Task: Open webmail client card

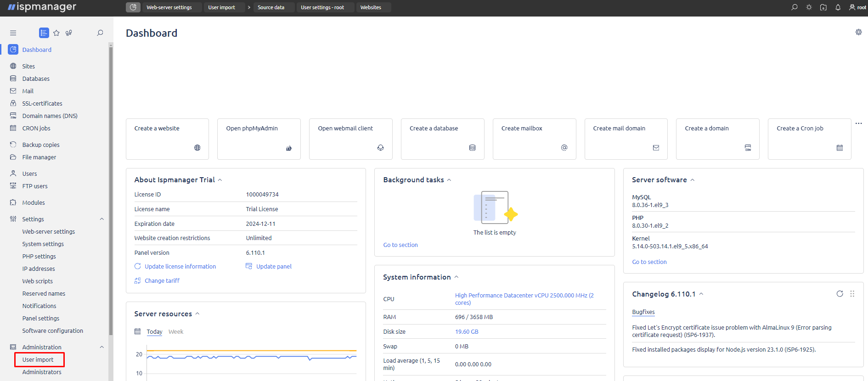Action: tap(351, 139)
